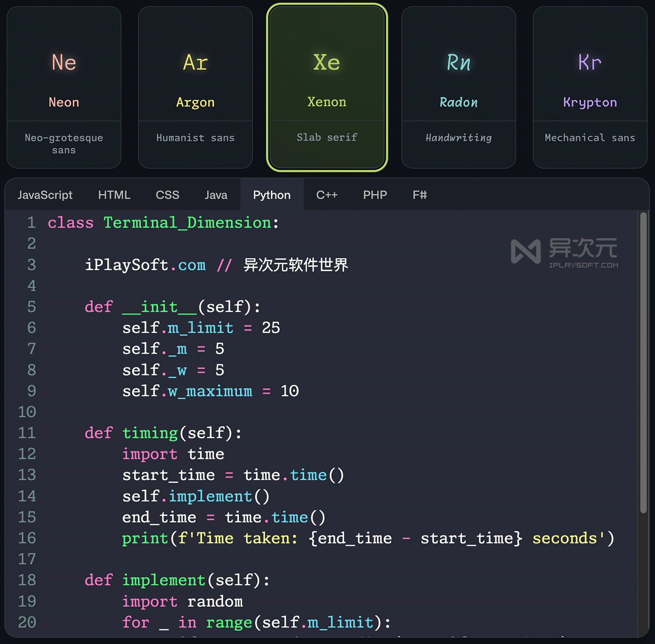Switch to the JavaScript tab
Screen dimensions: 655x644
pos(45,194)
